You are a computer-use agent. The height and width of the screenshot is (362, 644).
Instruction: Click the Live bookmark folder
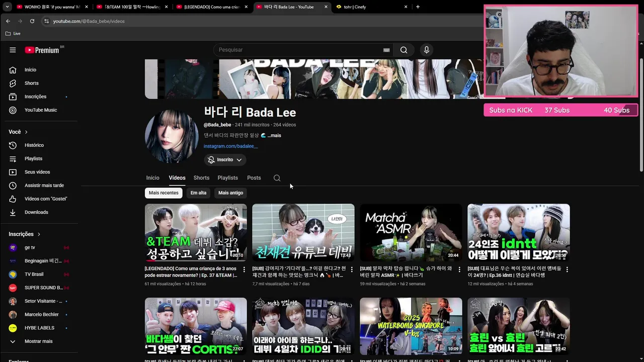coord(13,33)
